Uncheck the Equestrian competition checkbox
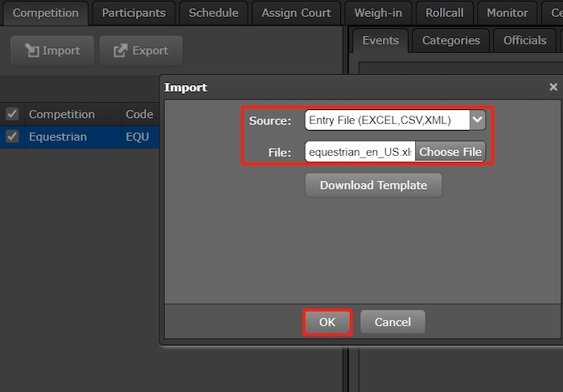 (x=12, y=137)
